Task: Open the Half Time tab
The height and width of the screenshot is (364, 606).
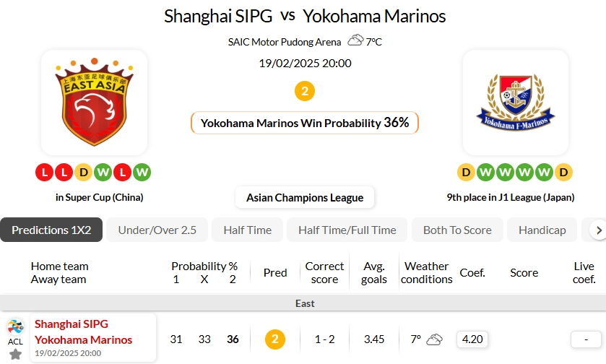Action: (247, 230)
